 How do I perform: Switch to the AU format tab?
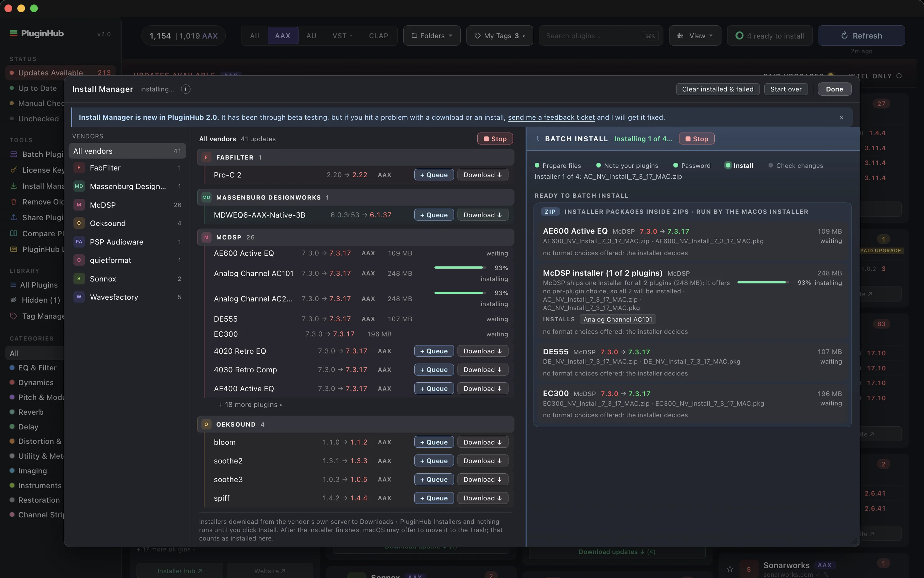tap(311, 35)
